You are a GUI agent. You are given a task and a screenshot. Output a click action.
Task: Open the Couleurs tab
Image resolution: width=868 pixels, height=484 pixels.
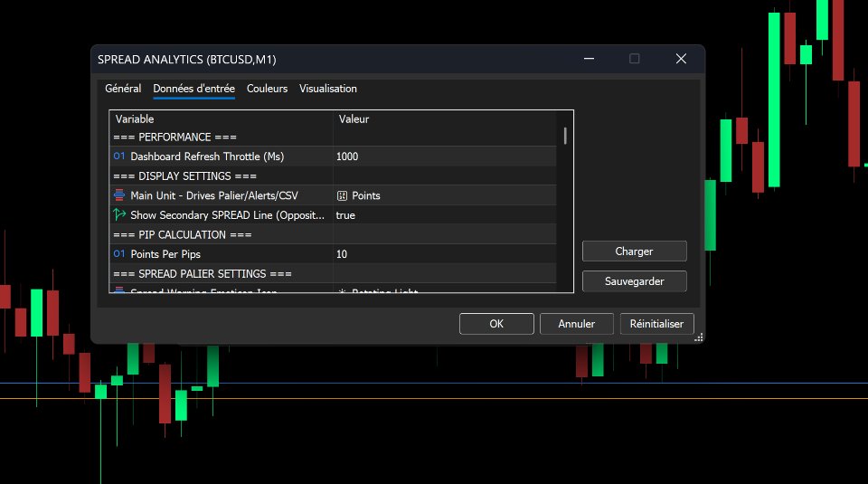(267, 89)
